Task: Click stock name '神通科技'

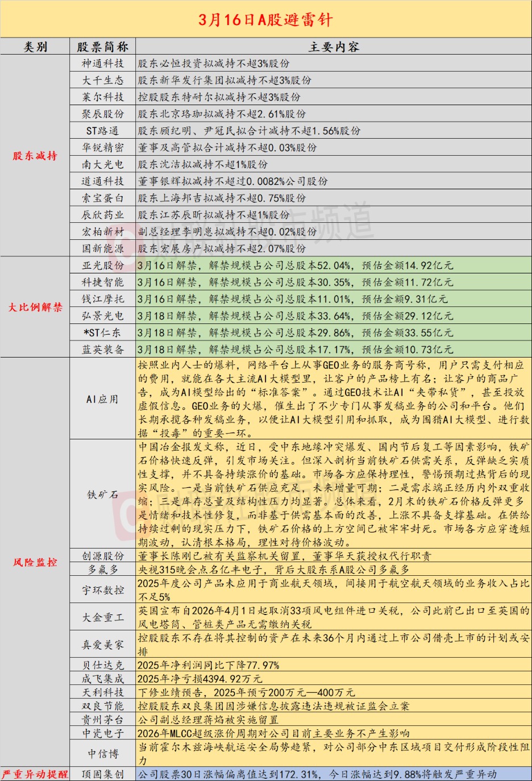Action: [x=102, y=63]
